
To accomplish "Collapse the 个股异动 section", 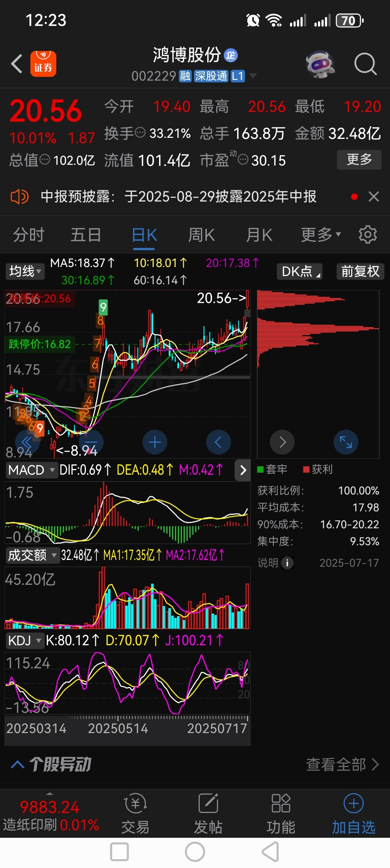I will 18,764.
